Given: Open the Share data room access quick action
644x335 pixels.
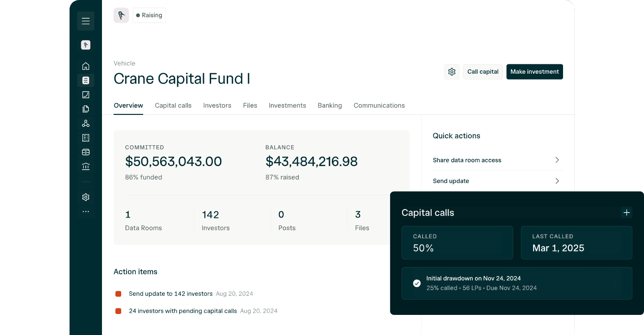Looking at the screenshot, I should [x=498, y=160].
